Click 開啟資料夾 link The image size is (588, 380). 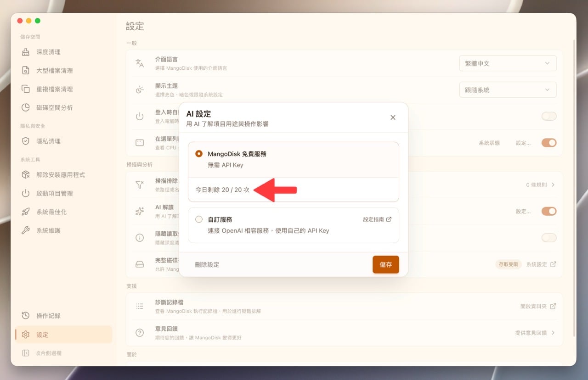tap(538, 306)
